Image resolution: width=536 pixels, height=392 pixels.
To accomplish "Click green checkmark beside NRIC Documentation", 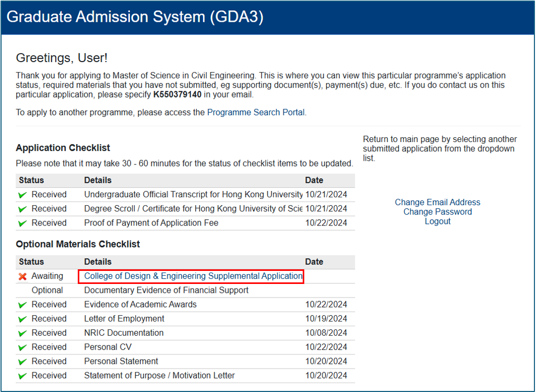I will (x=22, y=333).
